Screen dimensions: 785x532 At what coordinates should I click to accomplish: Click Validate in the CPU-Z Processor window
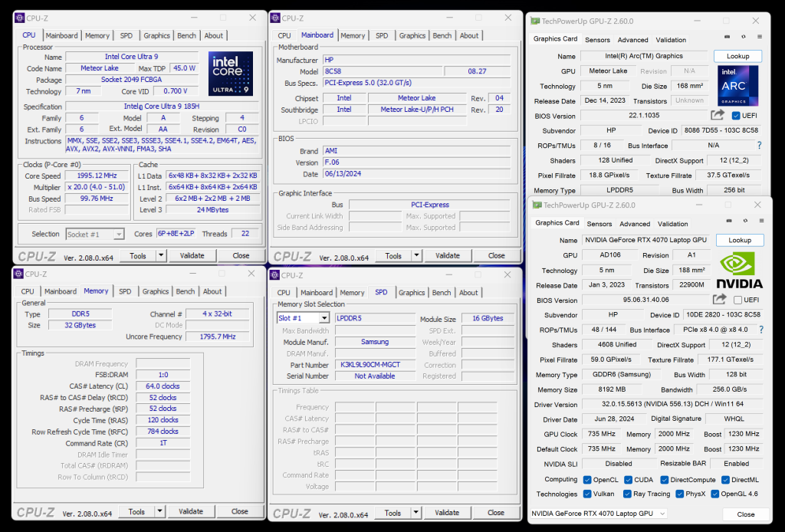[x=192, y=255]
